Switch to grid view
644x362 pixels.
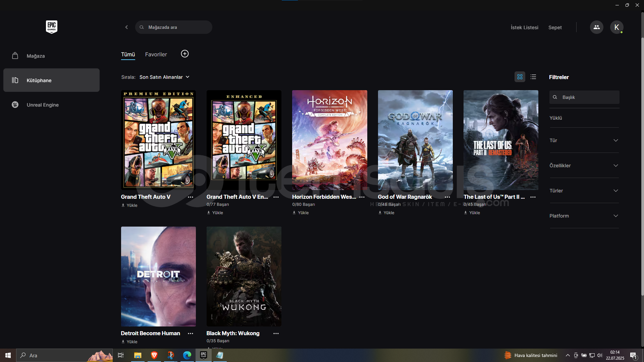pyautogui.click(x=520, y=77)
